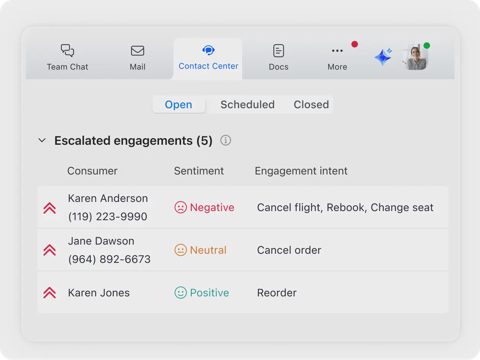Click phone number (119) 223-9990

tap(108, 217)
